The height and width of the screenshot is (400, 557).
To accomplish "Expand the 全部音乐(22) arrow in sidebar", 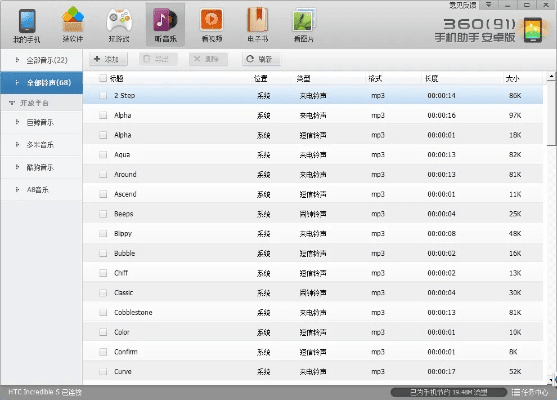I will click(x=17, y=60).
